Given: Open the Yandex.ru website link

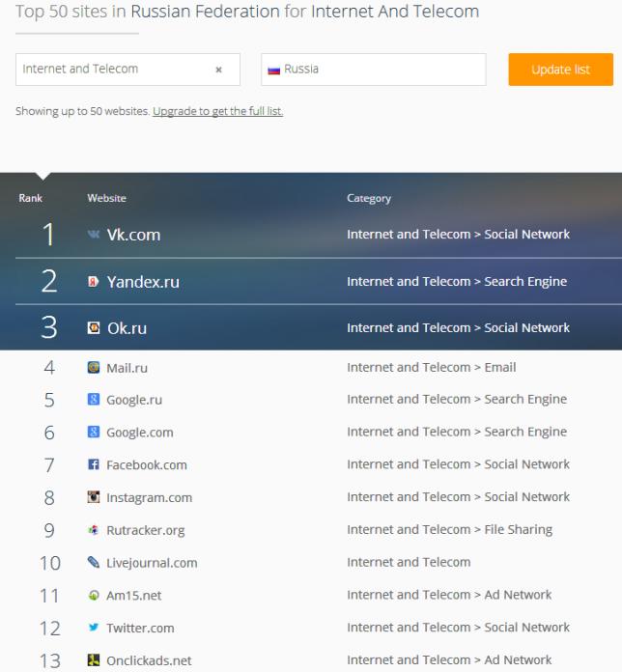Looking at the screenshot, I should point(143,282).
